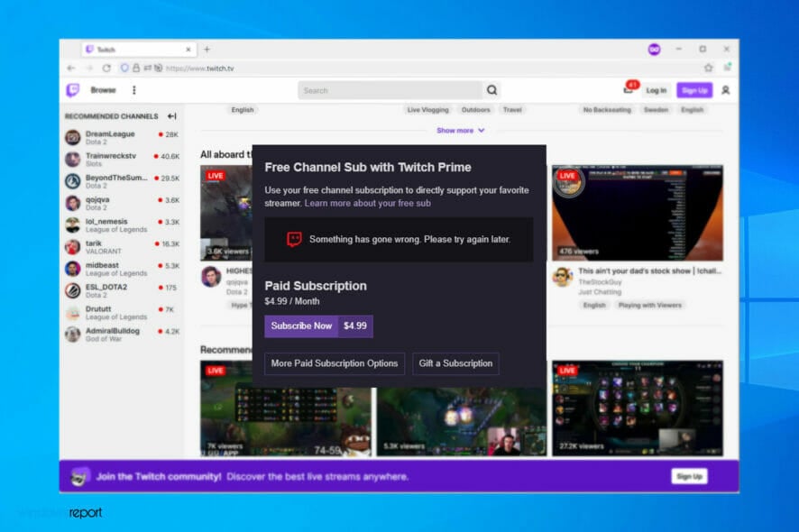This screenshot has width=799, height=532.
Task: Open the 27.2K viewers stream thumbnail
Action: 638,408
